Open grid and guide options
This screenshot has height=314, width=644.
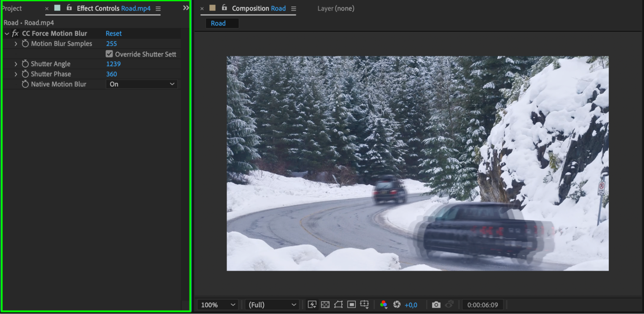(365, 305)
